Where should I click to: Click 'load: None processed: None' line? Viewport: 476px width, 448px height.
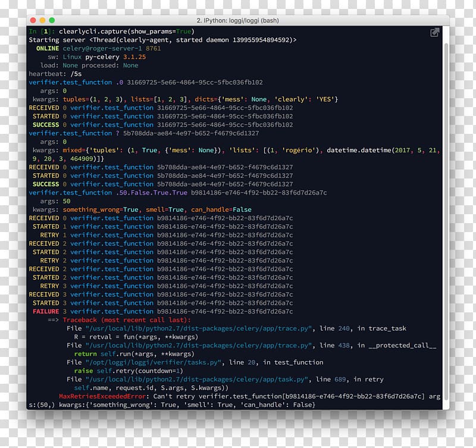pyautogui.click(x=89, y=65)
